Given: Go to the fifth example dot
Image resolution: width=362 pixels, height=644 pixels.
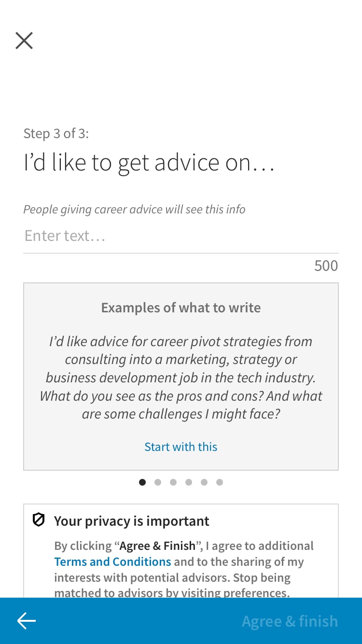Looking at the screenshot, I should tap(204, 482).
